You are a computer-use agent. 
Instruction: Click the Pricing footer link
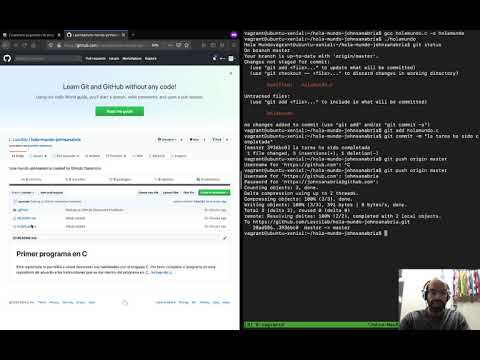(x=184, y=302)
